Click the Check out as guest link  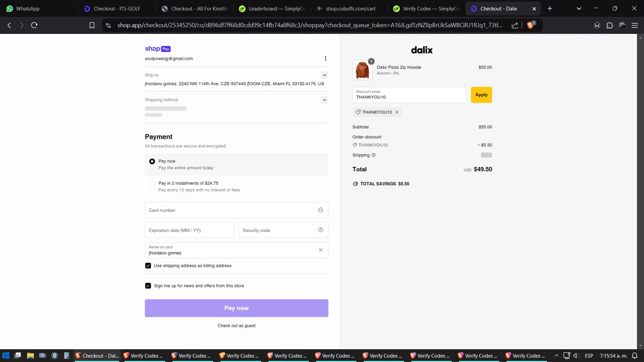(x=237, y=326)
